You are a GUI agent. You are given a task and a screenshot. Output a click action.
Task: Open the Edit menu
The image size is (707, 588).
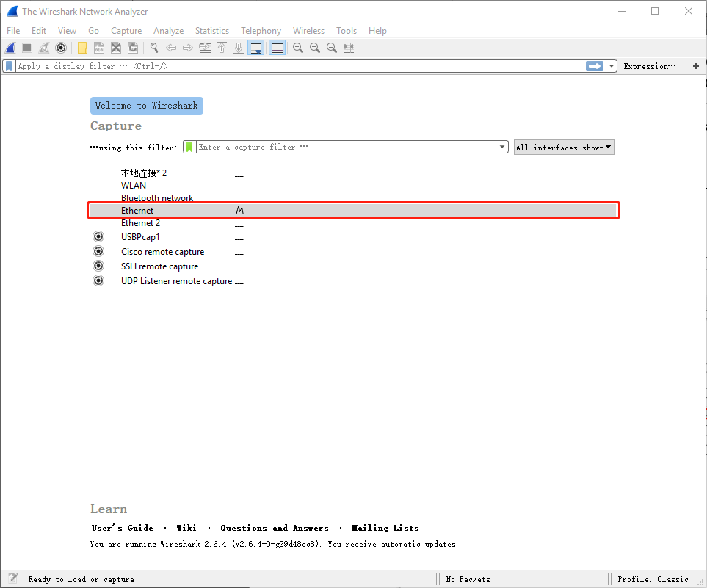[39, 31]
